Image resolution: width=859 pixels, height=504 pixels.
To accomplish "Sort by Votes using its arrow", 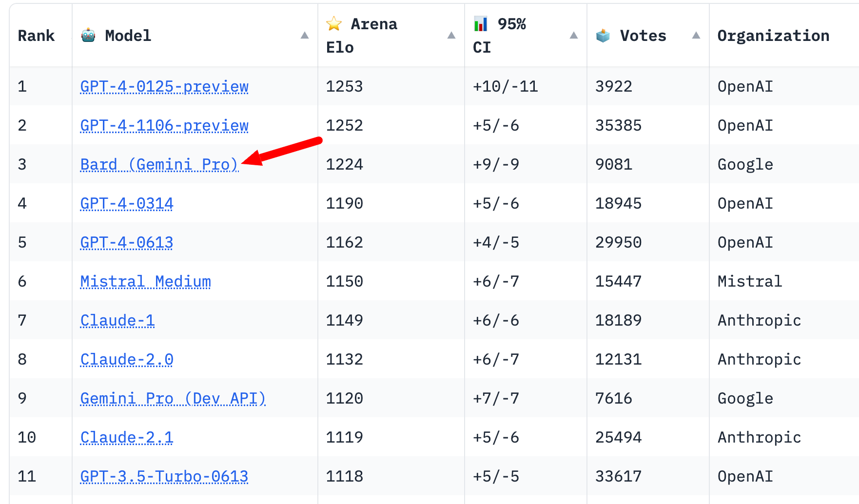I will [696, 35].
